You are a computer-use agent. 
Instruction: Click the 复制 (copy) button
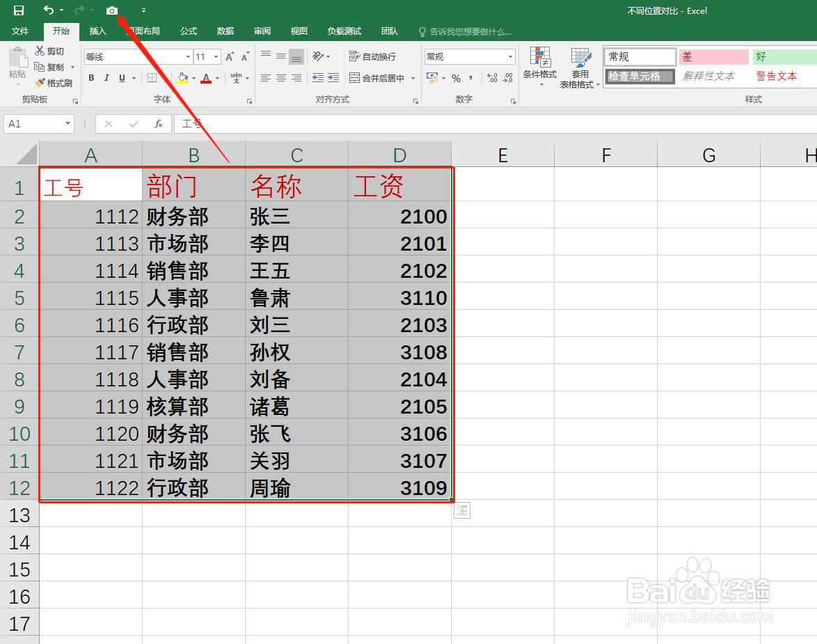[51, 66]
